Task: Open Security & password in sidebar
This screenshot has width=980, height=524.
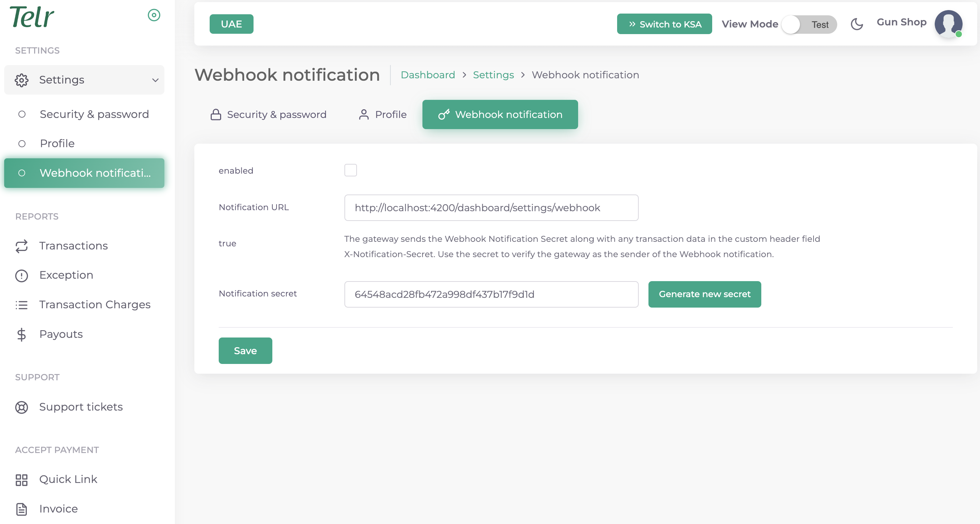Action: click(x=84, y=114)
